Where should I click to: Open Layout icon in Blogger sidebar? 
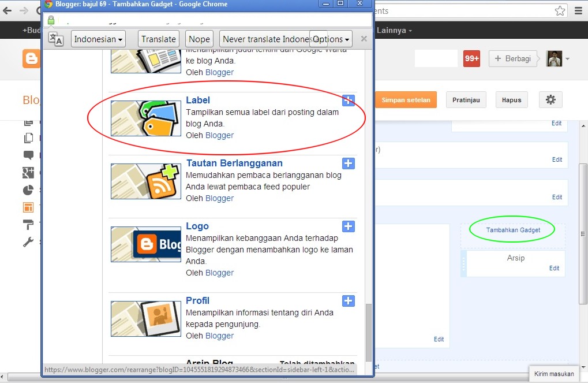click(x=28, y=207)
